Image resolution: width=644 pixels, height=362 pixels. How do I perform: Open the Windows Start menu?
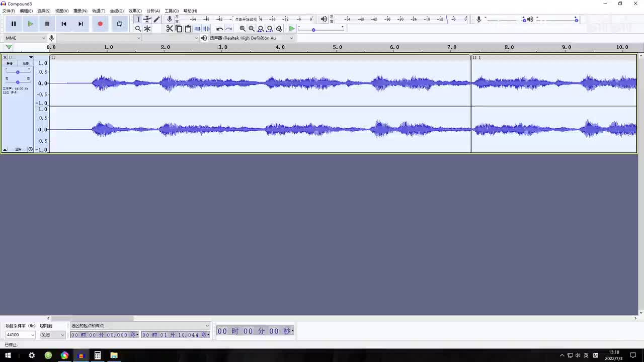[8, 355]
